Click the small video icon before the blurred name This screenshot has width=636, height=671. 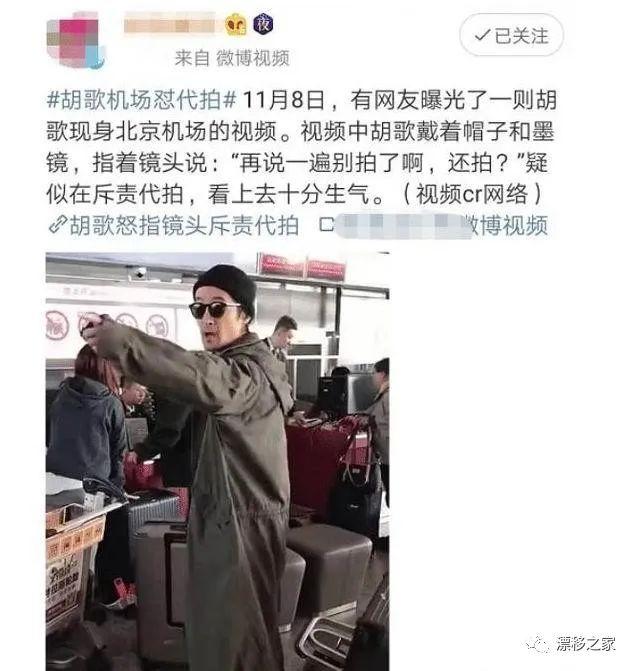pyautogui.click(x=327, y=225)
